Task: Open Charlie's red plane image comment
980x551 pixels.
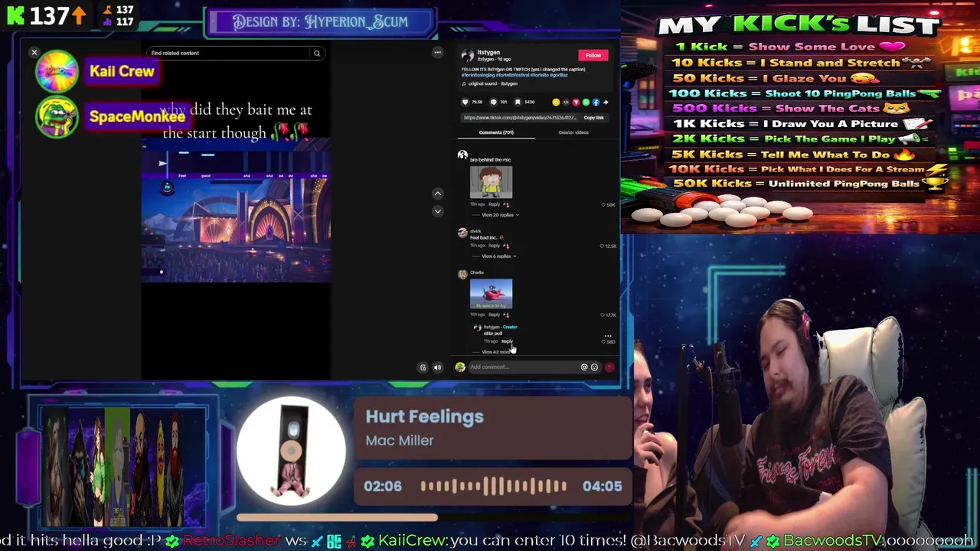Action: [x=491, y=295]
